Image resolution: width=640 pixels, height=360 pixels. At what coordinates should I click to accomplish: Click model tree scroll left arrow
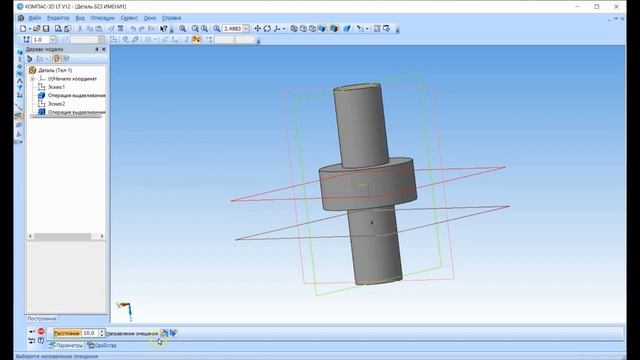[x=30, y=236]
